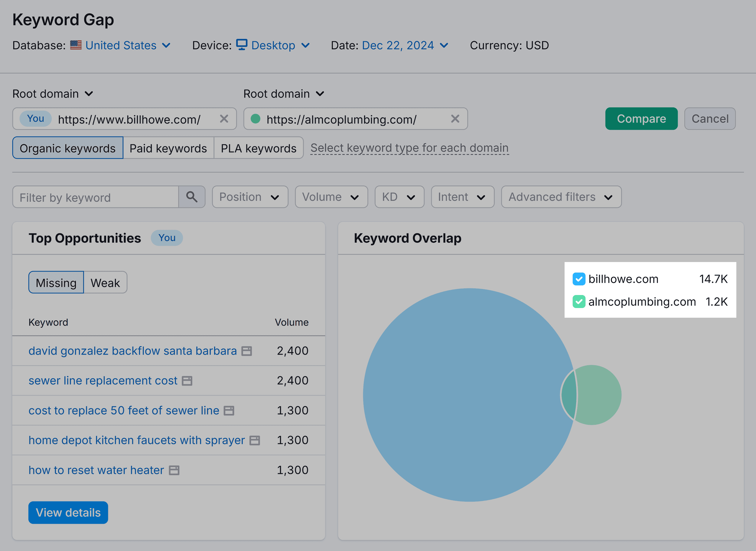This screenshot has height=551, width=756.
Task: Click the save-to-list icon beside how to reset water heater
Action: click(x=174, y=470)
